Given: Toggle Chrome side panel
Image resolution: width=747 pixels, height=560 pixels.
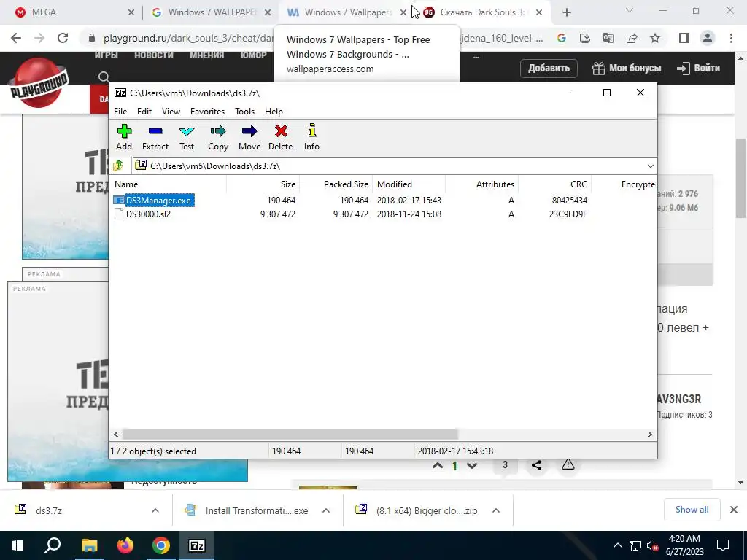Looking at the screenshot, I should coord(684,38).
